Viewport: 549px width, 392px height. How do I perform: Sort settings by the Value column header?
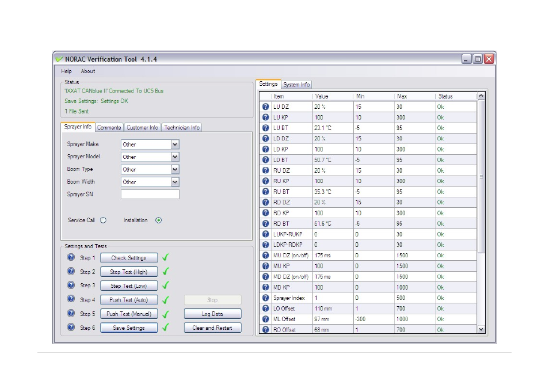pyautogui.click(x=333, y=96)
